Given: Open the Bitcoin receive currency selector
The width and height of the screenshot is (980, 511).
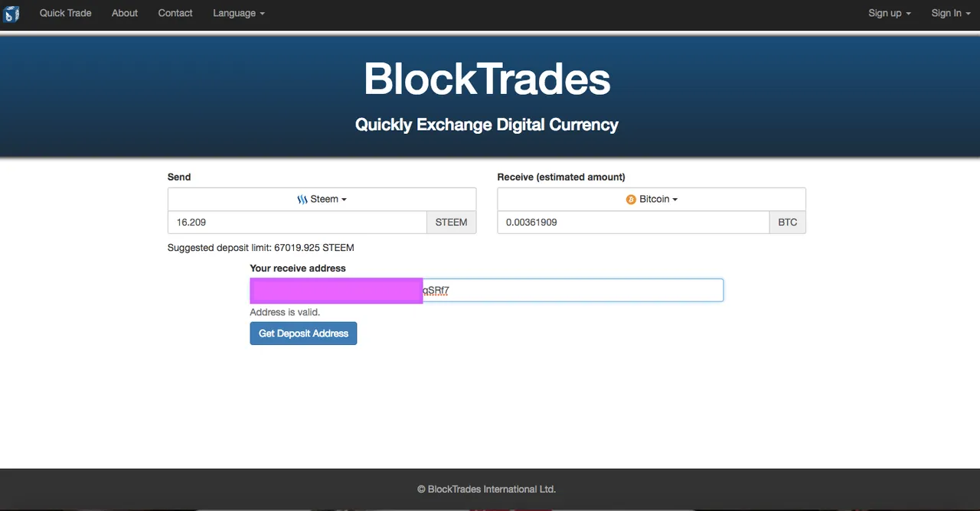Looking at the screenshot, I should [652, 199].
